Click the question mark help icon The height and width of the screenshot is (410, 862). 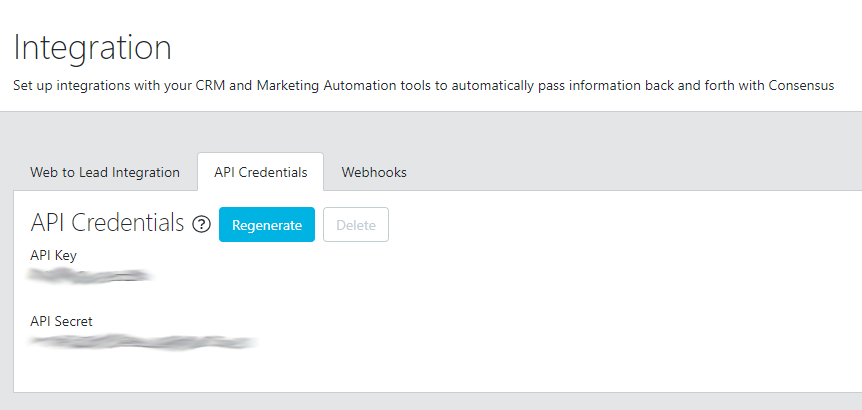[x=202, y=224]
